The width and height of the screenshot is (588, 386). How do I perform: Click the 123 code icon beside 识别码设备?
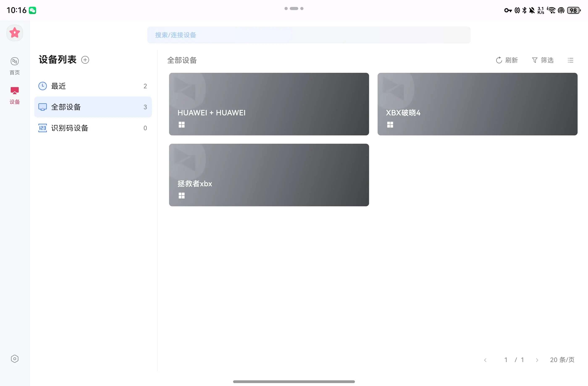[42, 128]
